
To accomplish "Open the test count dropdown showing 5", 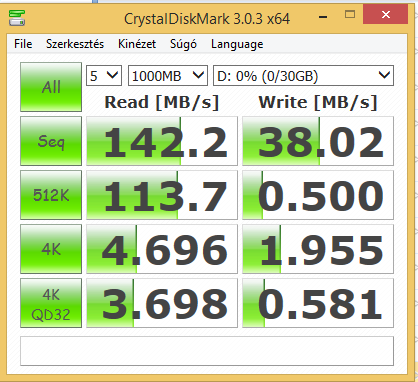I will click(104, 76).
